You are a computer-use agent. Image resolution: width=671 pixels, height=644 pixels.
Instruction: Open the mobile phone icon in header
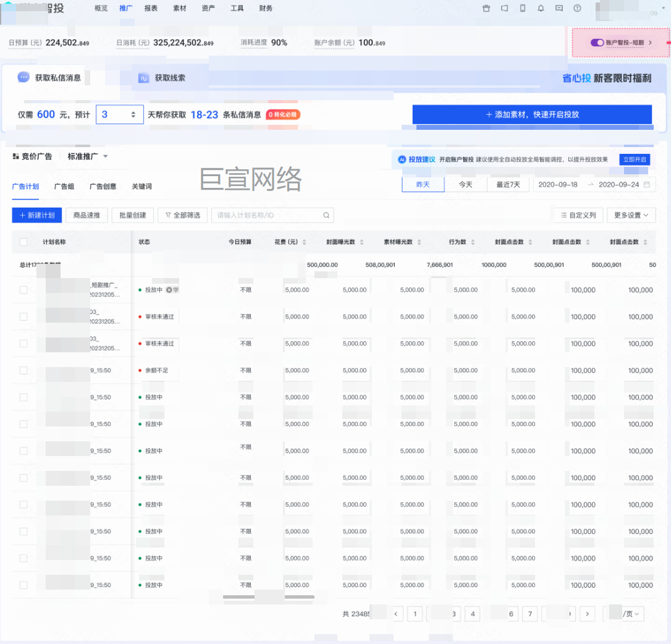(523, 9)
